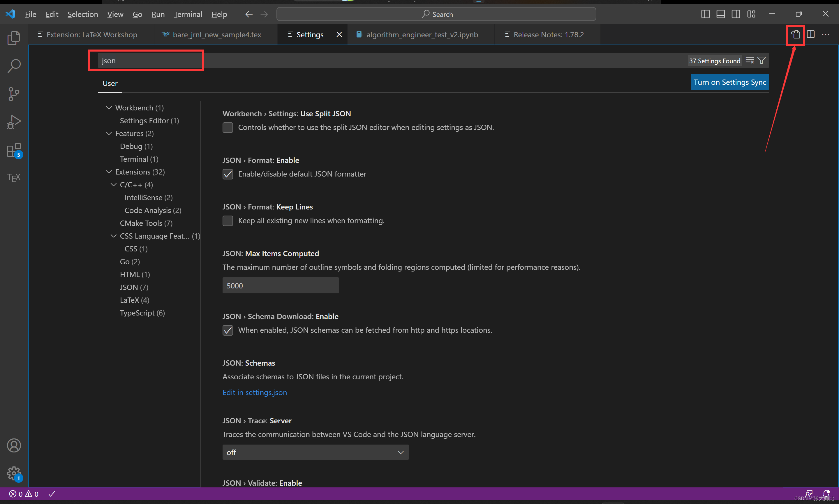Viewport: 839px width, 504px height.
Task: Select TypeScript (6) in settings tree
Action: tap(142, 313)
